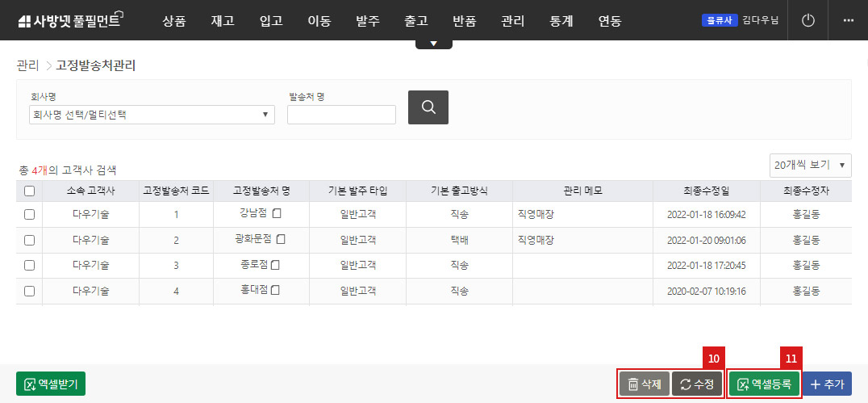Open the 통계 menu
Image resolution: width=868 pixels, height=403 pixels.
click(561, 21)
